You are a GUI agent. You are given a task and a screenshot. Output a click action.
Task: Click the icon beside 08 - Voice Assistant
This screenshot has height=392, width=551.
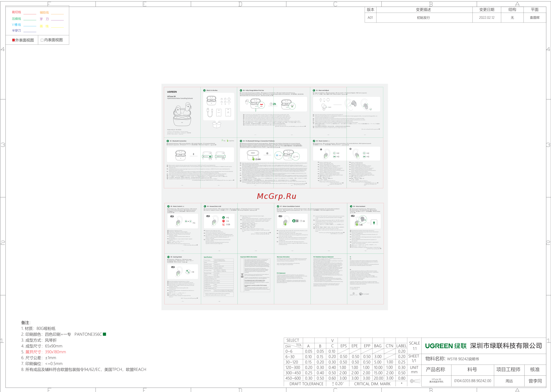tap(351, 206)
